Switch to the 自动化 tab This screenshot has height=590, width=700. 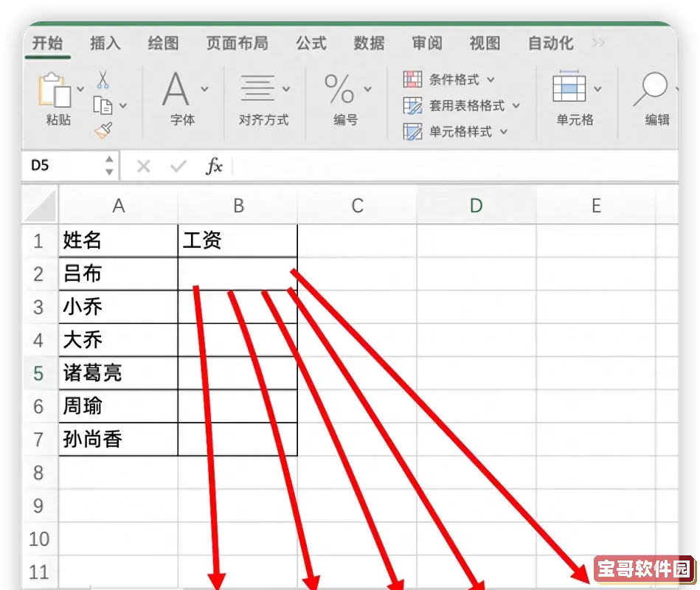point(551,44)
